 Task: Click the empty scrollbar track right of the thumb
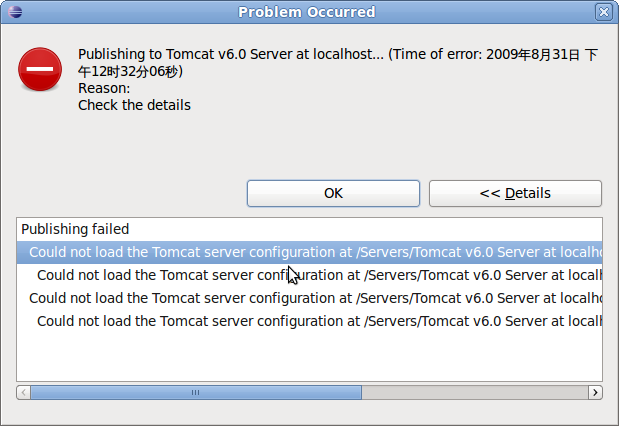(x=475, y=392)
